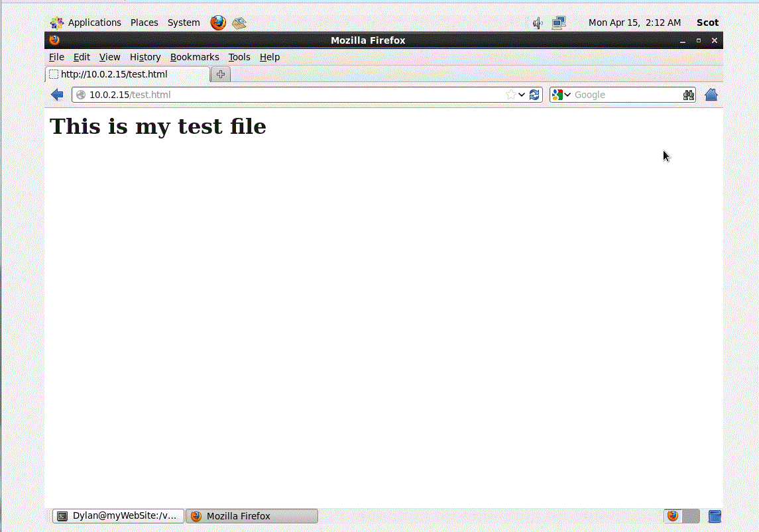This screenshot has width=759, height=532.
Task: Click the mail launcher icon in the top panel
Action: (239, 23)
